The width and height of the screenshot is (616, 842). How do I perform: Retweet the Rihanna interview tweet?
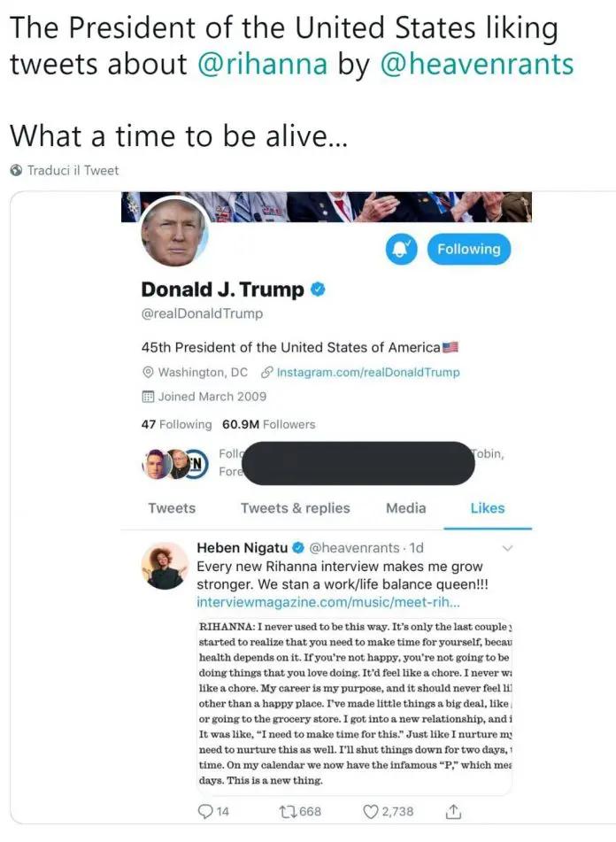coord(287,811)
